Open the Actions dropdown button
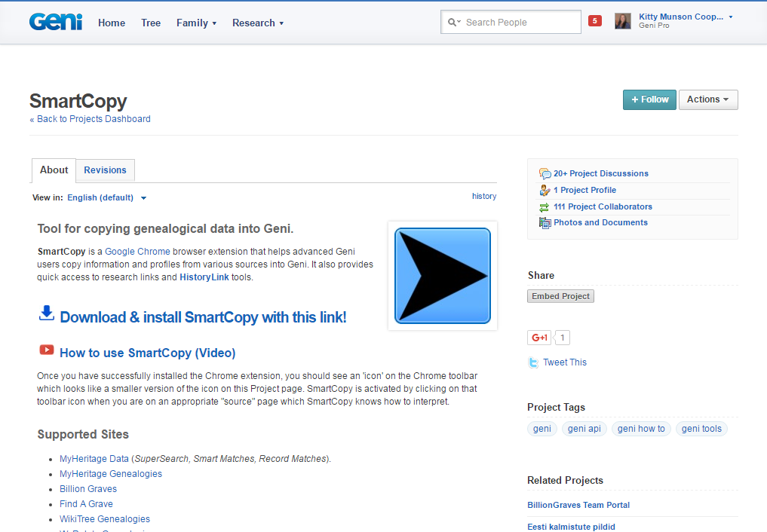 coord(708,99)
